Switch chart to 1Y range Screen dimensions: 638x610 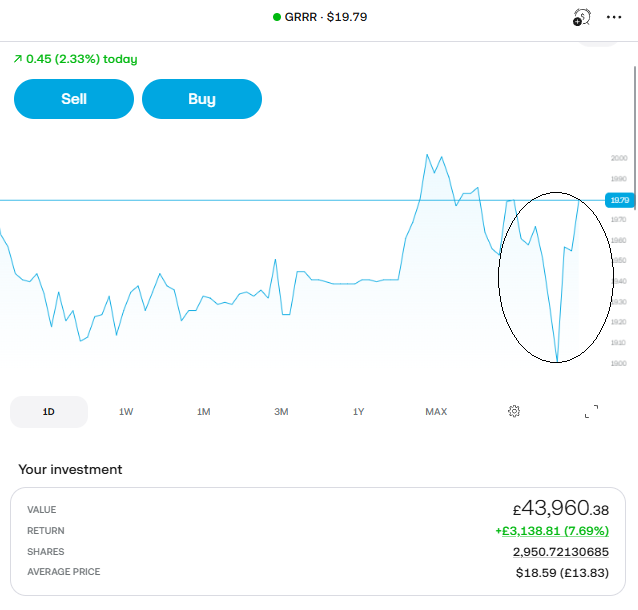click(x=359, y=412)
